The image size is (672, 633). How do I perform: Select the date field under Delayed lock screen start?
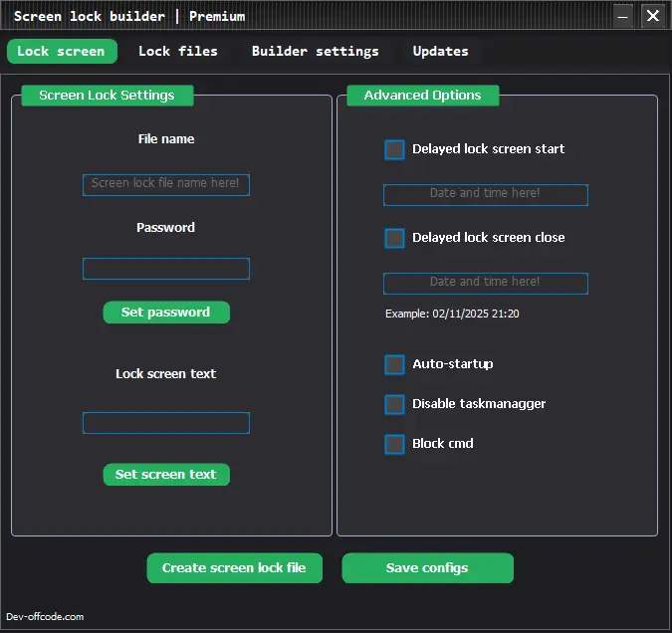coord(486,195)
